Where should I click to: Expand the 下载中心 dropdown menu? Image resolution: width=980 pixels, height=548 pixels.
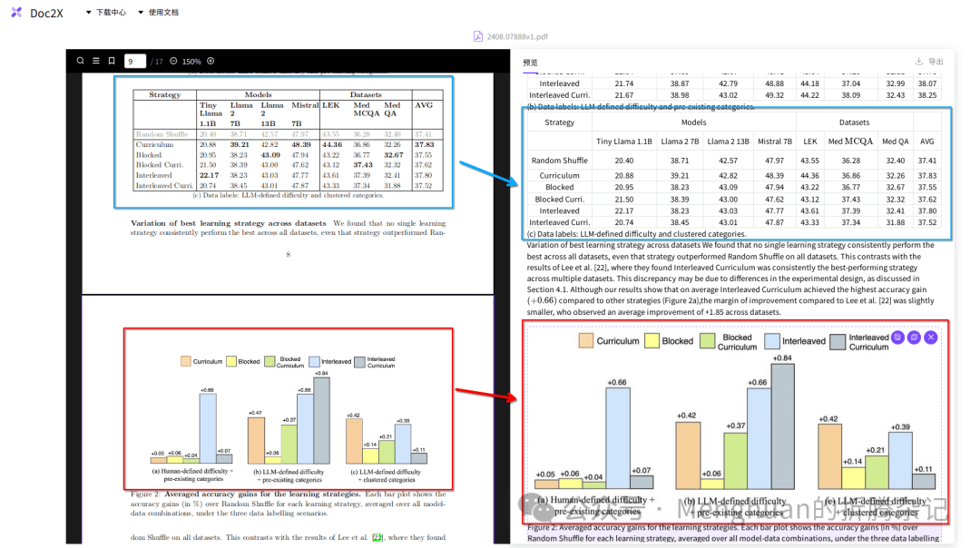(x=105, y=13)
